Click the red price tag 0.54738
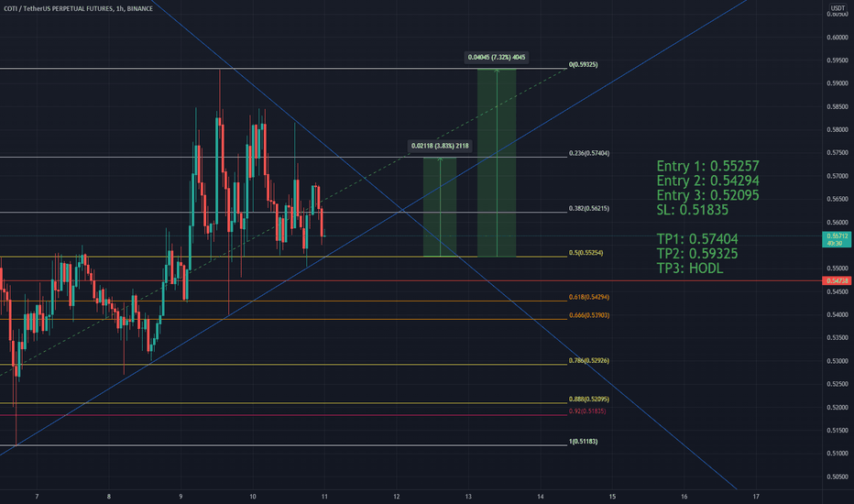Viewport: 854px width, 504px height. point(837,281)
